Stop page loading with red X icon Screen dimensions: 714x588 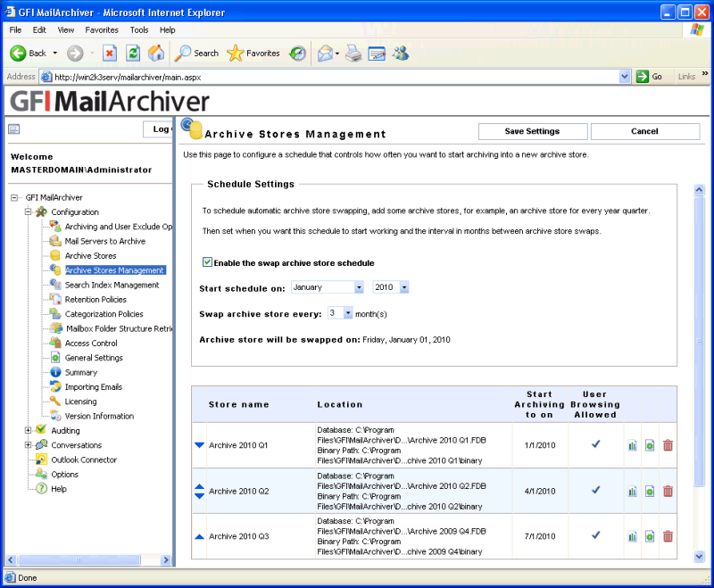[x=109, y=54]
